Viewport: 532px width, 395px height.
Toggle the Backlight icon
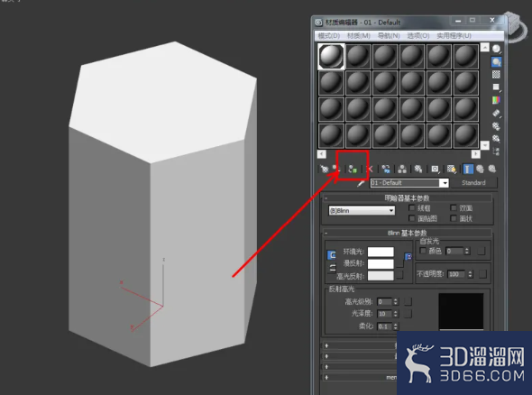(x=496, y=61)
